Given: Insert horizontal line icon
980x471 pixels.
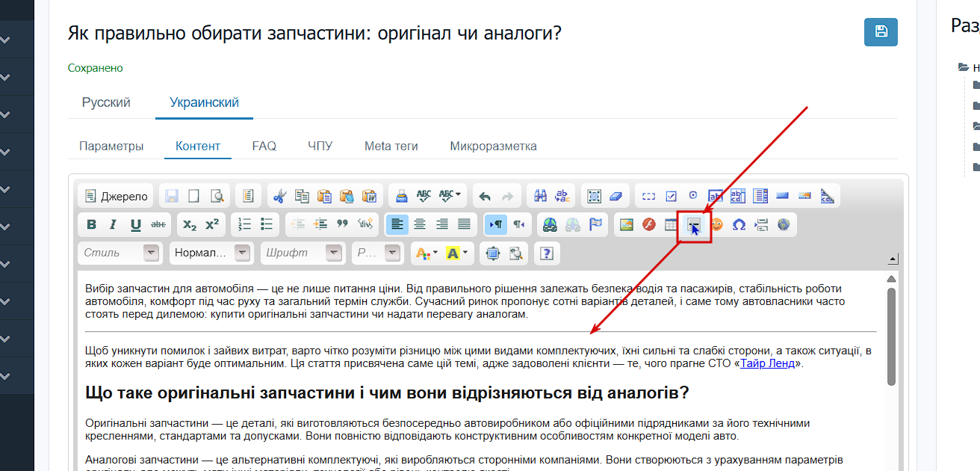Looking at the screenshot, I should click(694, 224).
